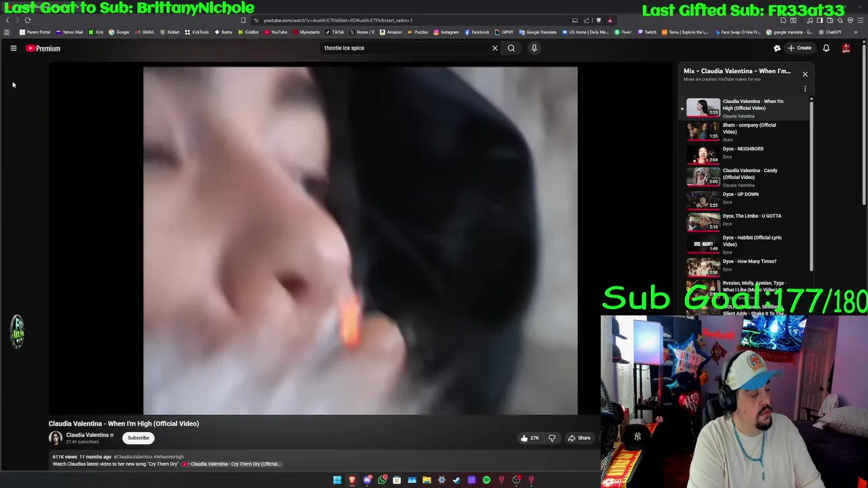The image size is (868, 488).
Task: Open the TikTok bookmark
Action: (x=334, y=32)
